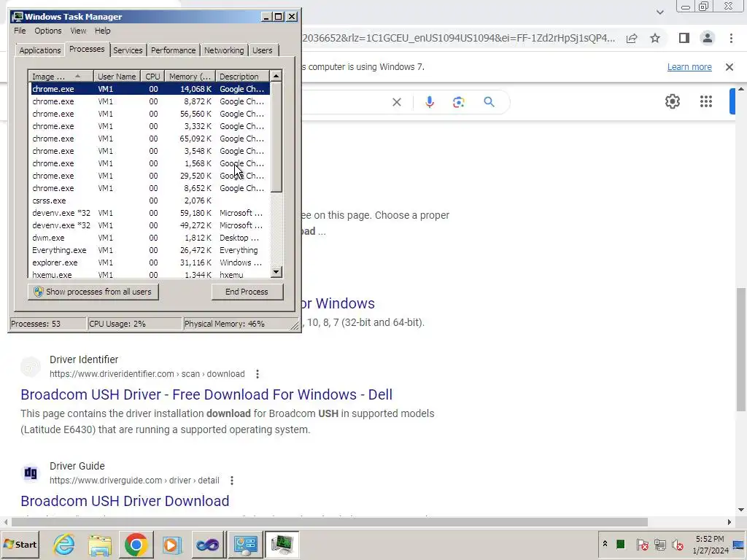Open the Start menu
Viewport: 747px width, 560px height.
point(20,544)
